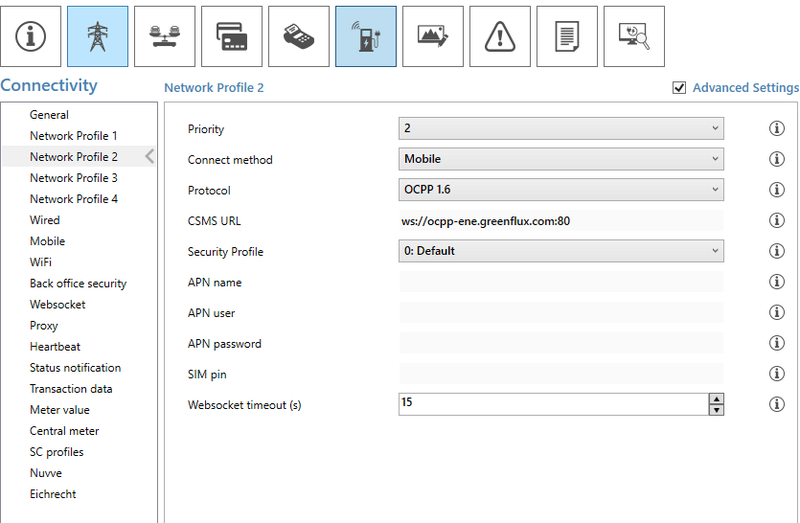Show info for CSMS URL setting
800x523 pixels.
coord(775,221)
